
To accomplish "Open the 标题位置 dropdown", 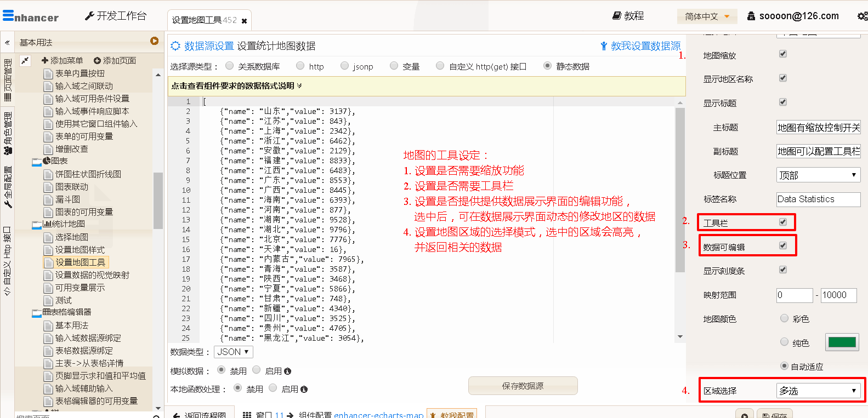I will 818,175.
